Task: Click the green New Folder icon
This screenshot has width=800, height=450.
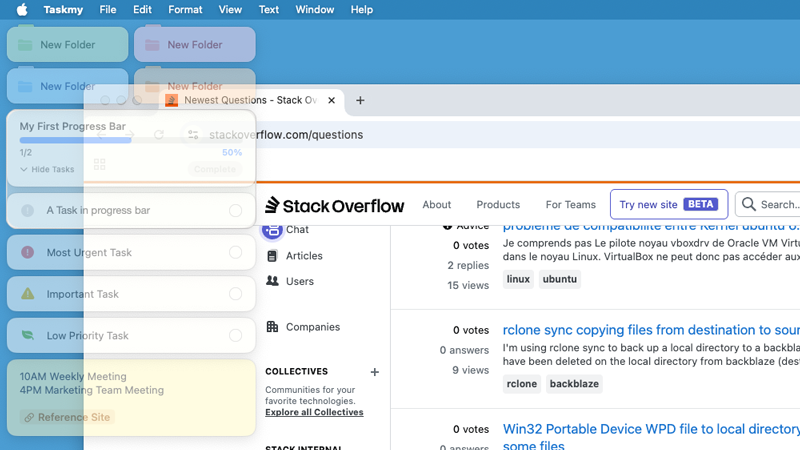Action: 24,45
